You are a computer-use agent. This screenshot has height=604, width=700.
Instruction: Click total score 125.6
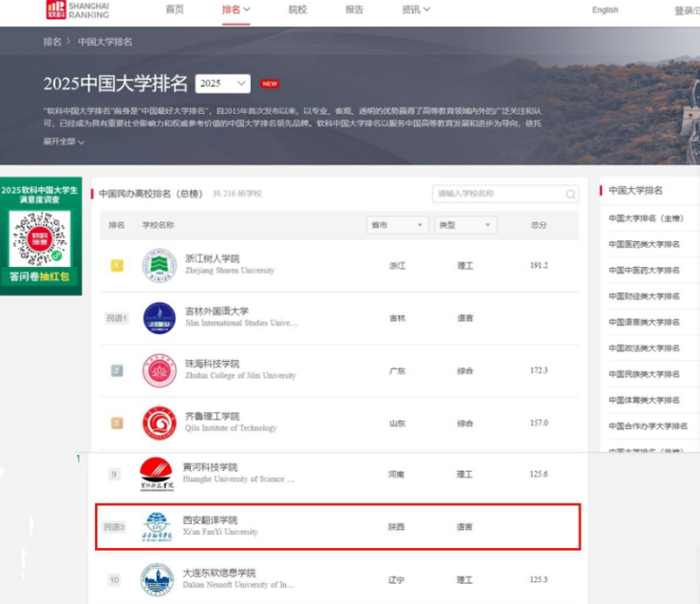tap(539, 474)
